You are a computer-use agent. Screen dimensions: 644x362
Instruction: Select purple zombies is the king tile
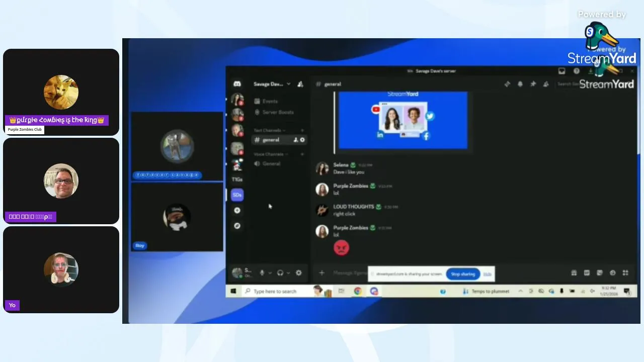pos(61,92)
